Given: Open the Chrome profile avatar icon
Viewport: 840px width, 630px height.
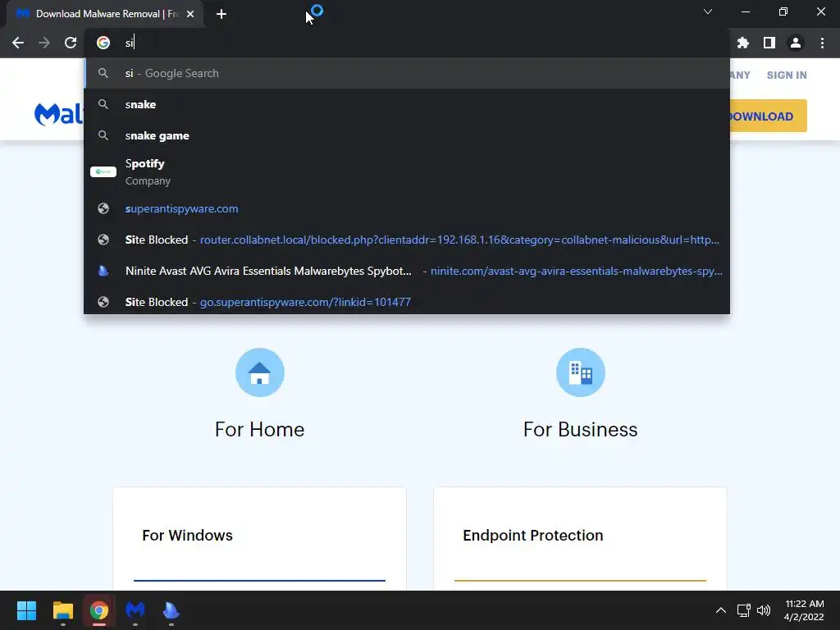Looking at the screenshot, I should click(x=796, y=43).
